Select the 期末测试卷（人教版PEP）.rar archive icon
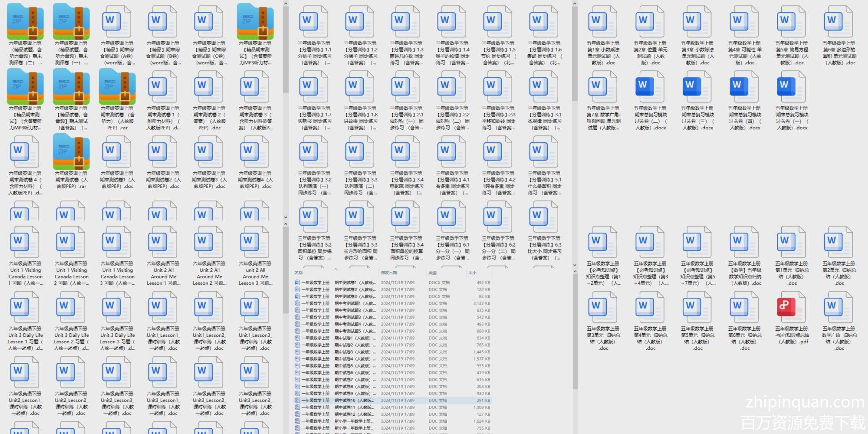Screen dimensions: 868x434 pos(71,152)
